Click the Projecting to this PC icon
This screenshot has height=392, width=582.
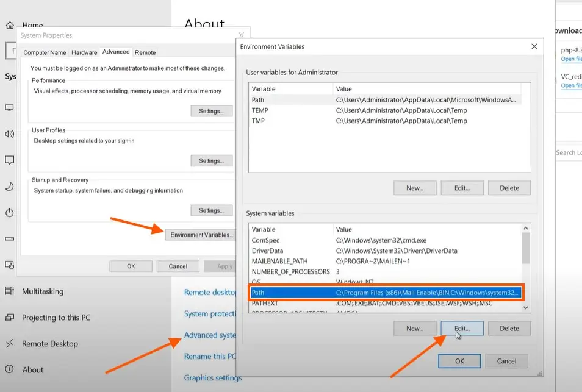pyautogui.click(x=9, y=318)
